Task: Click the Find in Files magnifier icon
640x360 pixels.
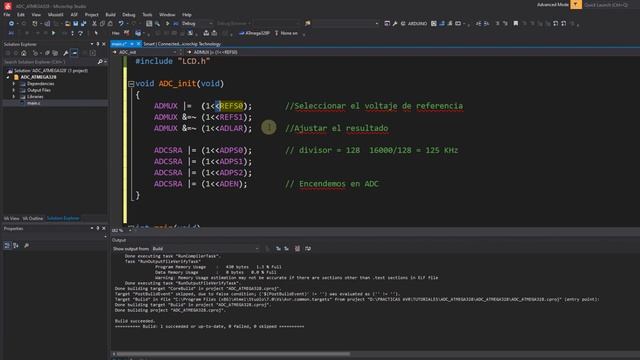Action: 157,24
